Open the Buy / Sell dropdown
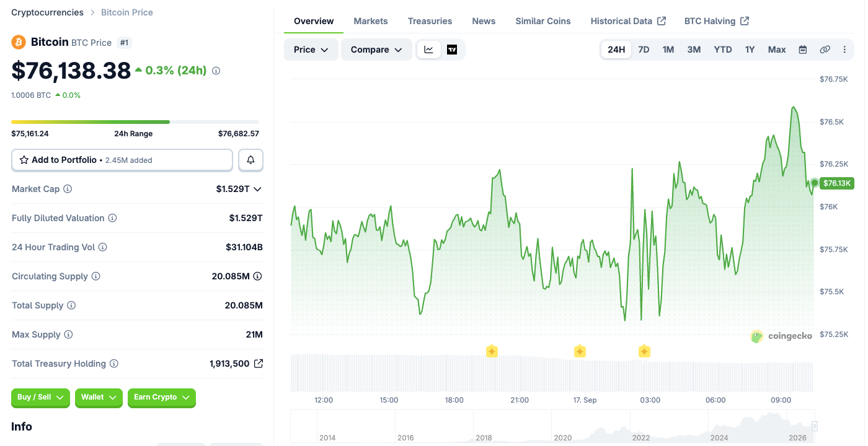Viewport: 868px width, 446px height. 41,398
